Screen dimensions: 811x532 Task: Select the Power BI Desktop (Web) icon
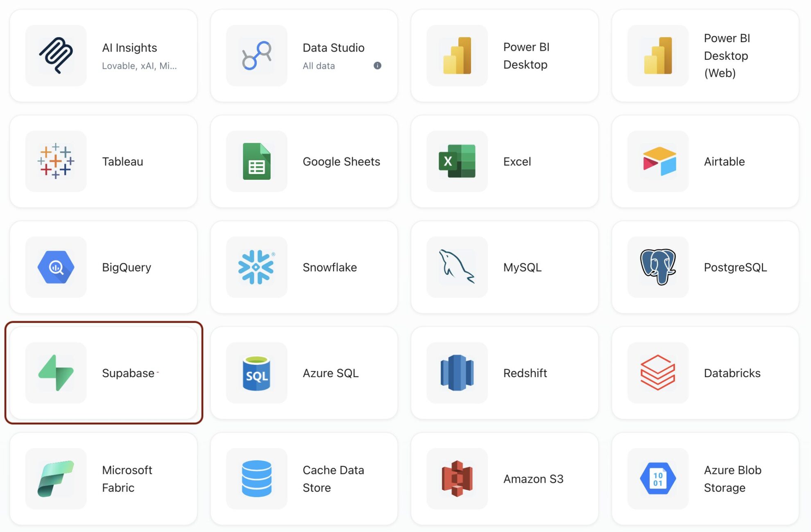pyautogui.click(x=658, y=56)
